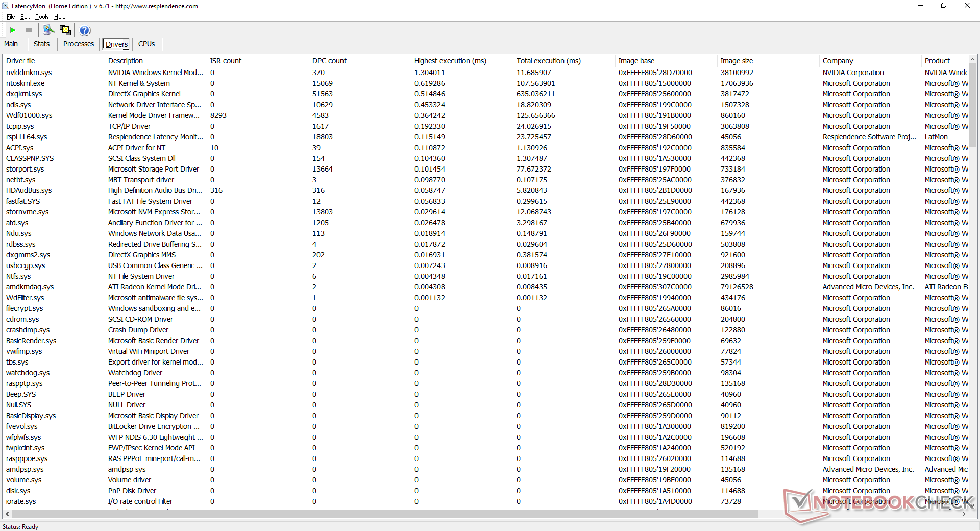Select the fvevol.sys row
Image resolution: width=980 pixels, height=531 pixels.
[x=486, y=426]
